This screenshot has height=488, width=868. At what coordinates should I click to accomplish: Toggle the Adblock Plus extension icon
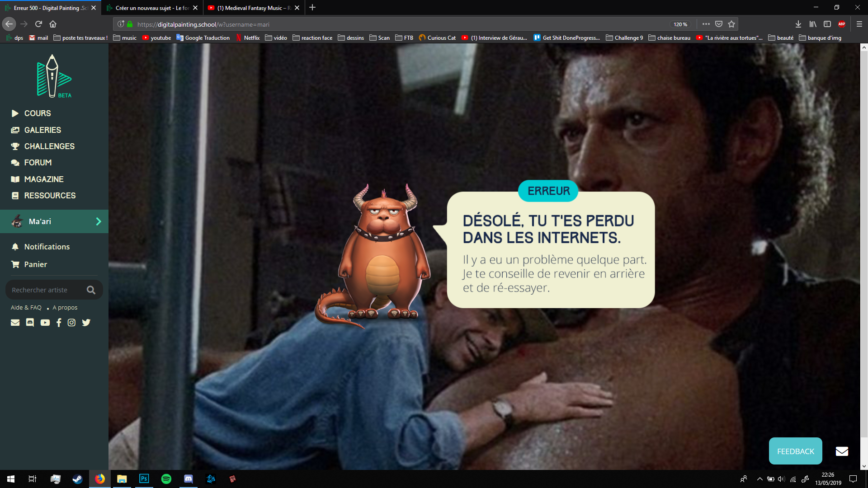tap(842, 24)
